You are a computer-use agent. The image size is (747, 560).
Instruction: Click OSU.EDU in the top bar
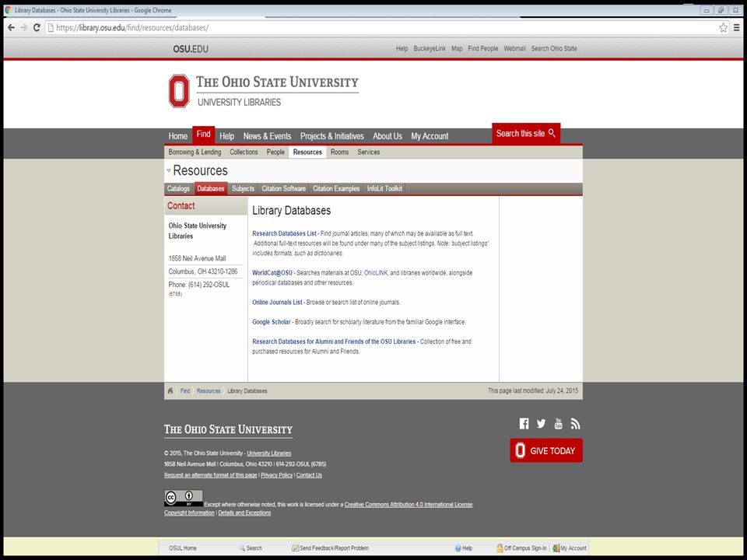pyautogui.click(x=191, y=48)
